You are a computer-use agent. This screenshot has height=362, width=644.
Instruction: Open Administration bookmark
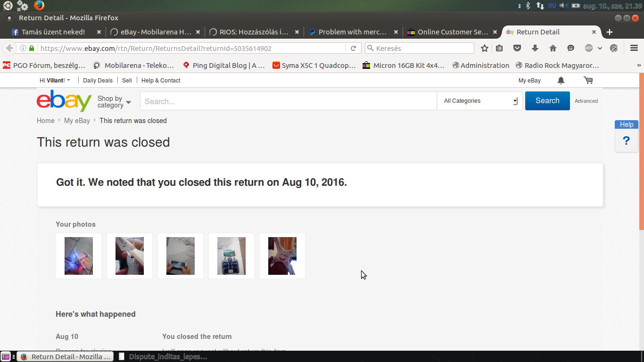481,66
